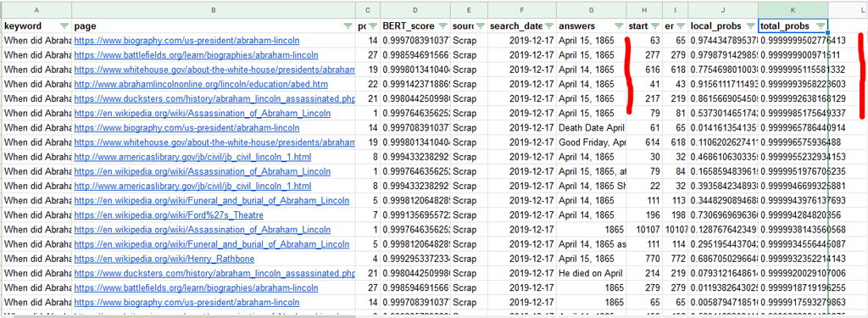Select cell with value 0.9999992638168129
Viewport: 868px width, 318px height.
tap(793, 98)
